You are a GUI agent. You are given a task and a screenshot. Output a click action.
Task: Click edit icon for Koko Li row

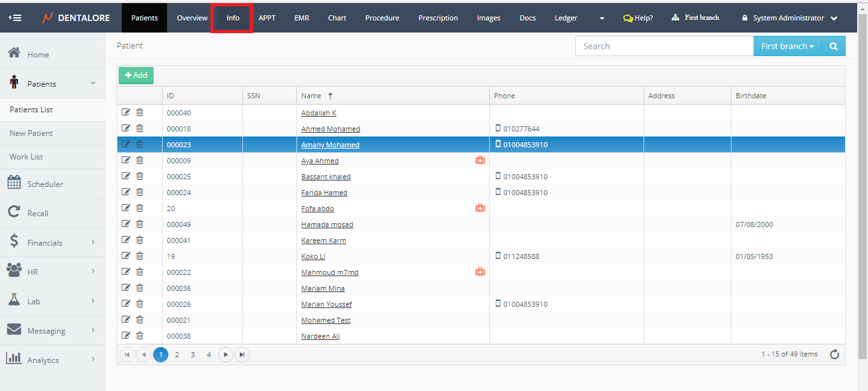(x=126, y=256)
